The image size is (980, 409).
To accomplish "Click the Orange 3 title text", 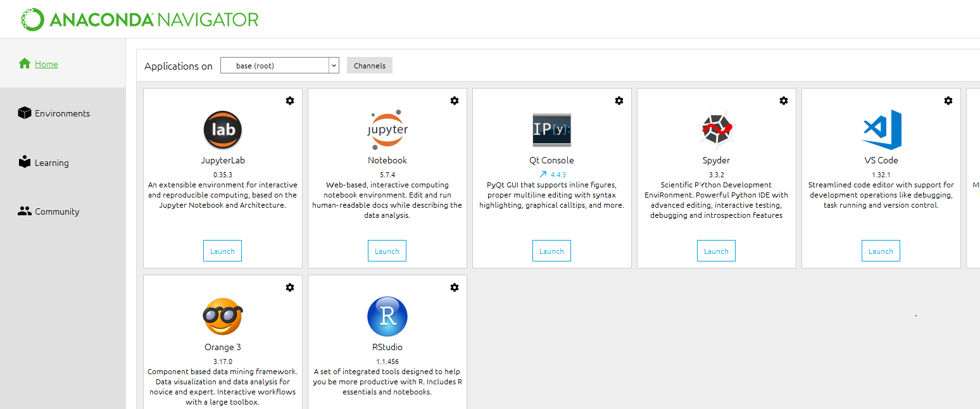I will [223, 347].
